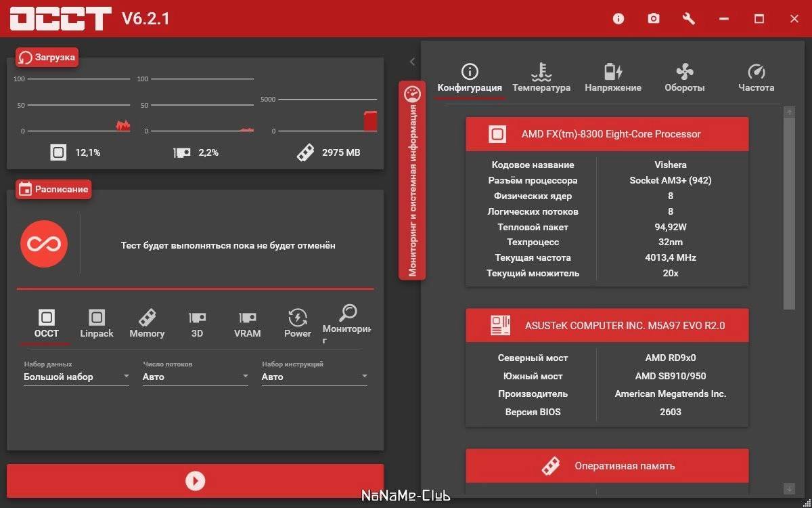Click the scrollbar down arrow

(x=789, y=488)
